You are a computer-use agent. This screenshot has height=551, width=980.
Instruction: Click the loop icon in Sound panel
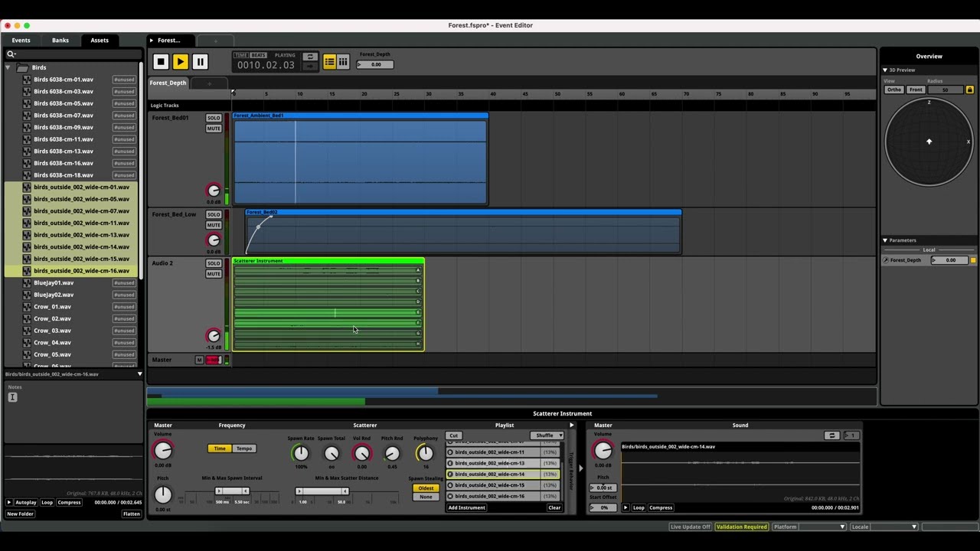coord(831,435)
